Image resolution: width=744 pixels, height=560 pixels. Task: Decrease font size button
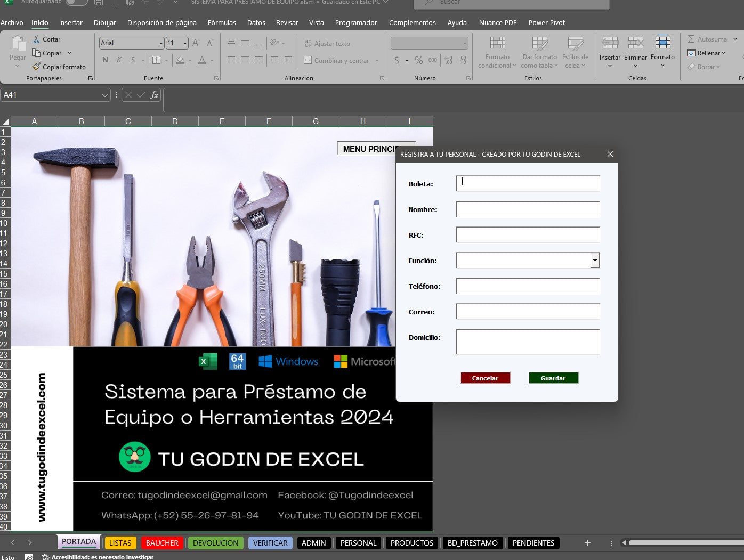click(x=210, y=43)
